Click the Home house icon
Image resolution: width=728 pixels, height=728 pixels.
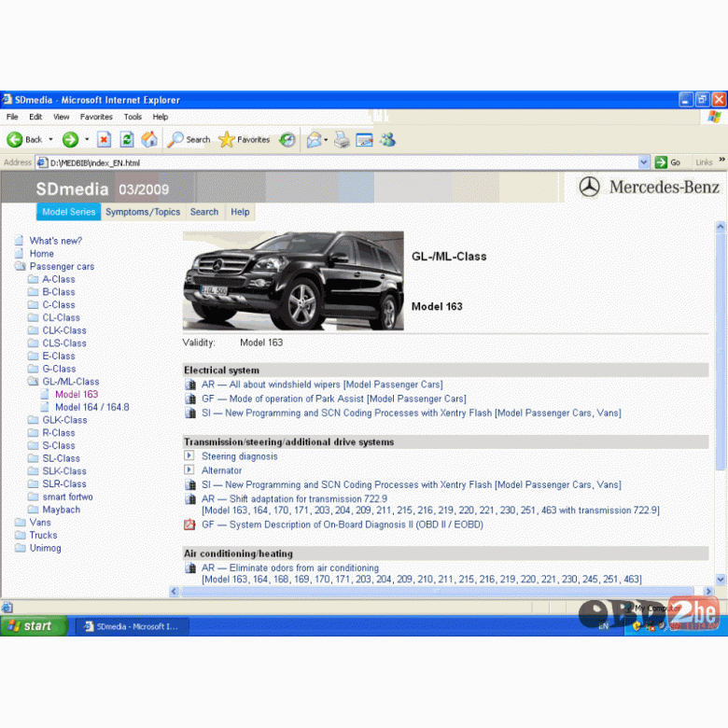[x=149, y=139]
